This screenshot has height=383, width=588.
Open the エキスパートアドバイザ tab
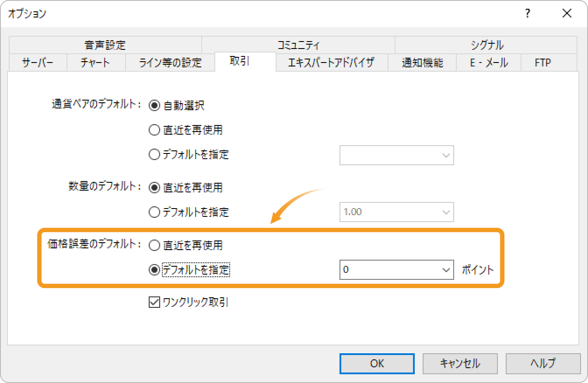click(332, 63)
